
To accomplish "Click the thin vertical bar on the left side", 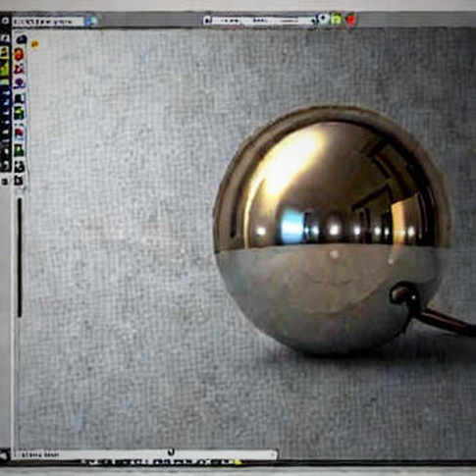I will point(20,257).
